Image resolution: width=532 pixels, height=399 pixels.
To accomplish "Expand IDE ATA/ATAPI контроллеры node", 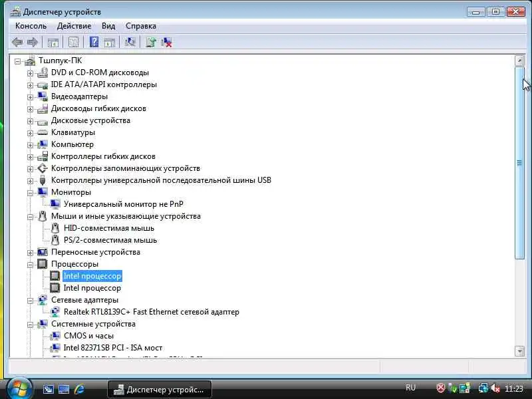I will pos(30,85).
